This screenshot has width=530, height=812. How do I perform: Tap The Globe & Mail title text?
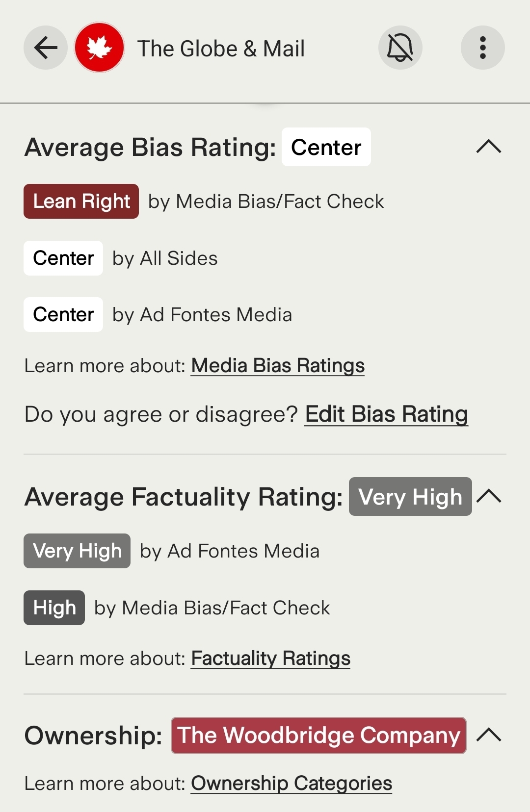click(221, 49)
